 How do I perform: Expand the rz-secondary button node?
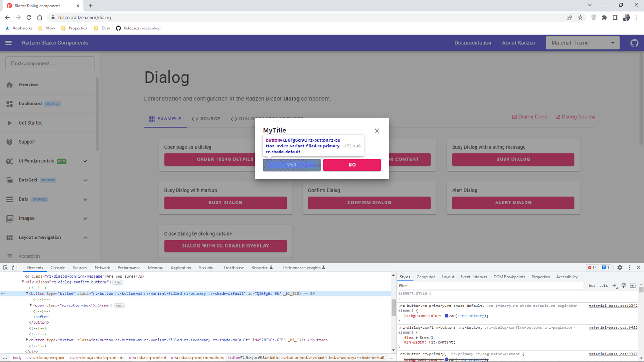tap(27, 340)
